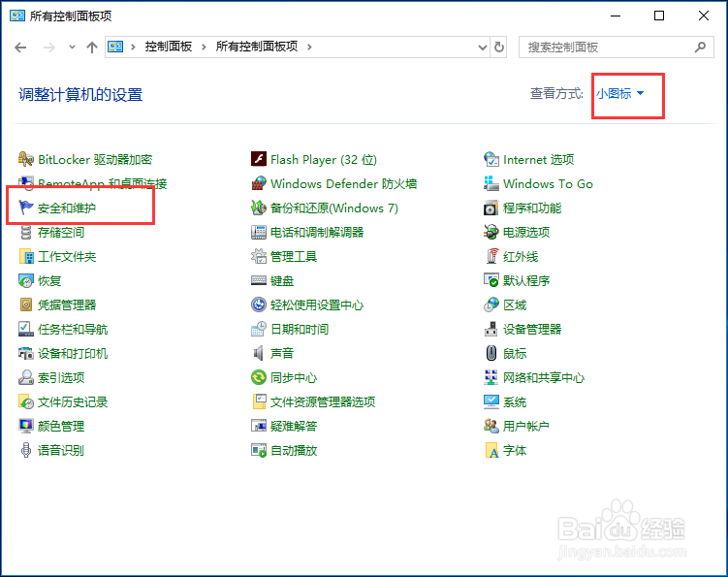Click the 管理工具 gear icon
728x577 pixels.
click(x=259, y=256)
